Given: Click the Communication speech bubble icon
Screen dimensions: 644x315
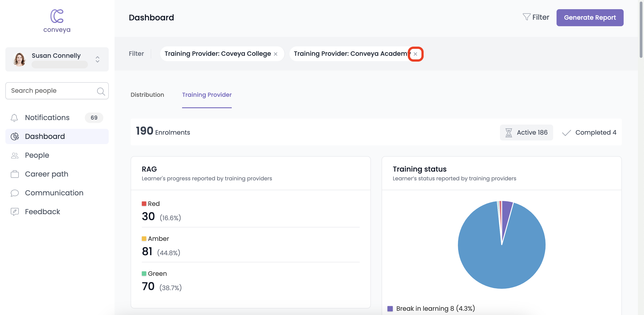Looking at the screenshot, I should click(15, 193).
